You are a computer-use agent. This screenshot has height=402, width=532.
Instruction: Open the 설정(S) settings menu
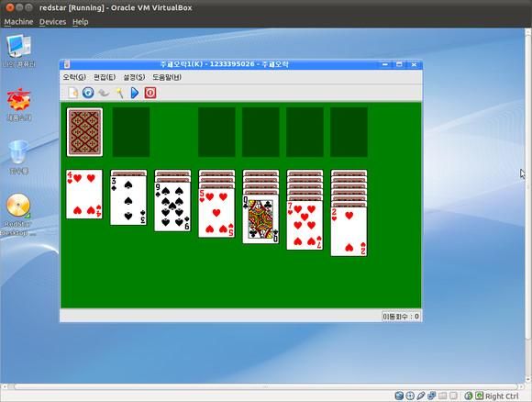[x=134, y=77]
